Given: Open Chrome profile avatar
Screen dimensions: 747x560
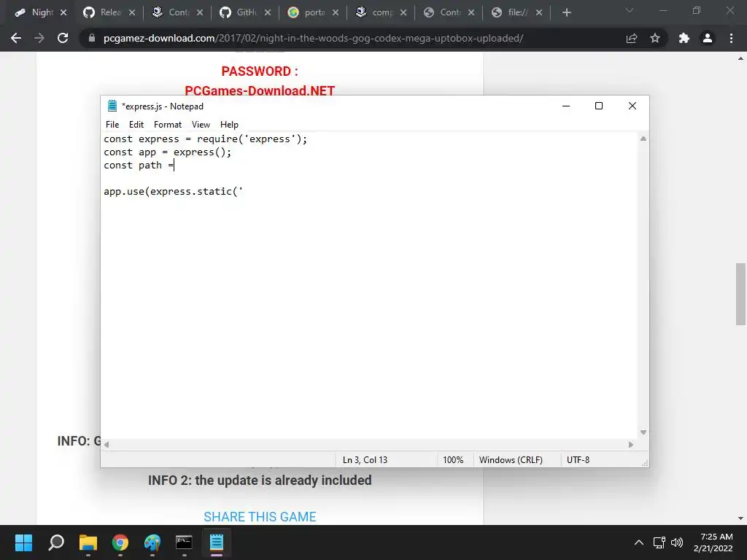Looking at the screenshot, I should tap(708, 38).
